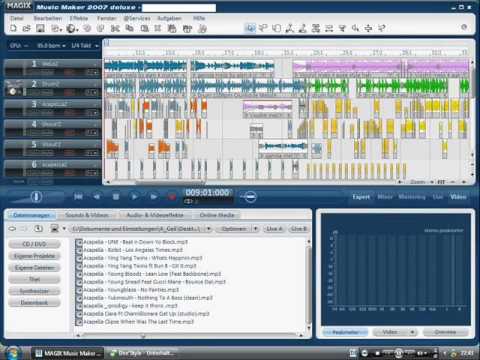Toggle the Expert view mode
480x360 pixels.
(x=361, y=197)
